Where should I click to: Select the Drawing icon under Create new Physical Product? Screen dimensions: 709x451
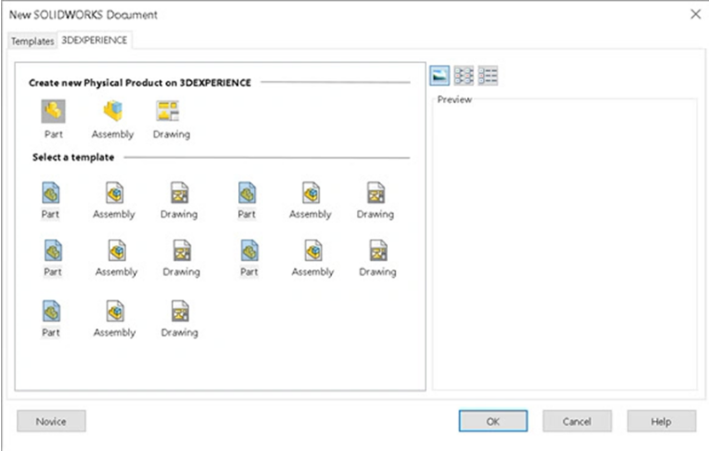[168, 111]
